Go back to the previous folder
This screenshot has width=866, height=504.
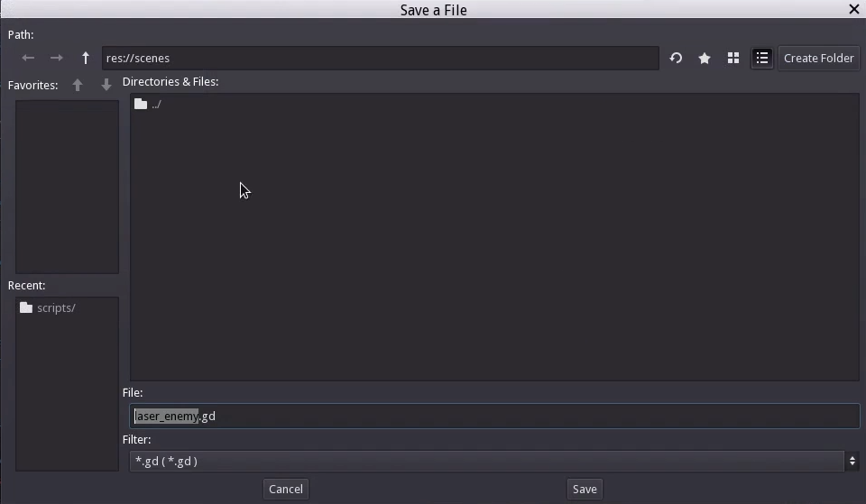tap(28, 58)
